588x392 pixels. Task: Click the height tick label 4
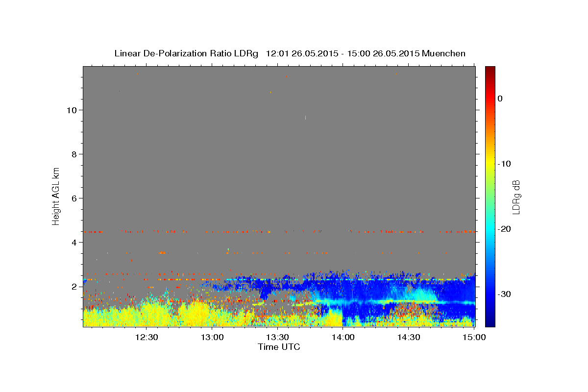click(73, 242)
